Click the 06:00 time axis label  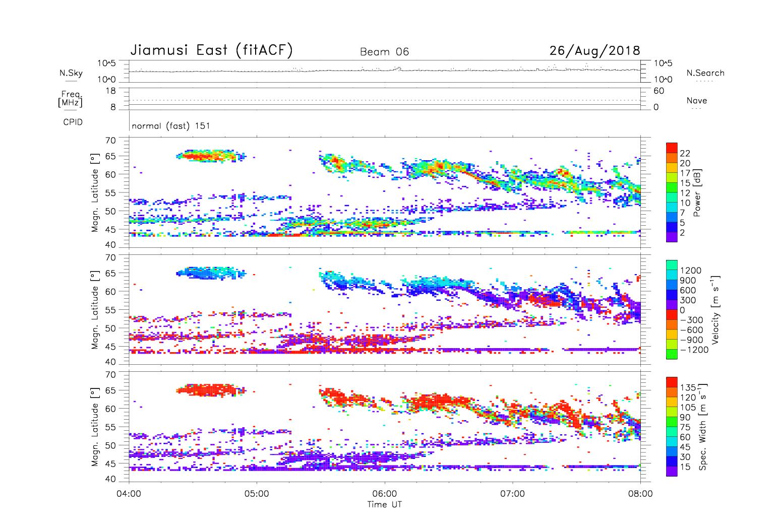(384, 494)
